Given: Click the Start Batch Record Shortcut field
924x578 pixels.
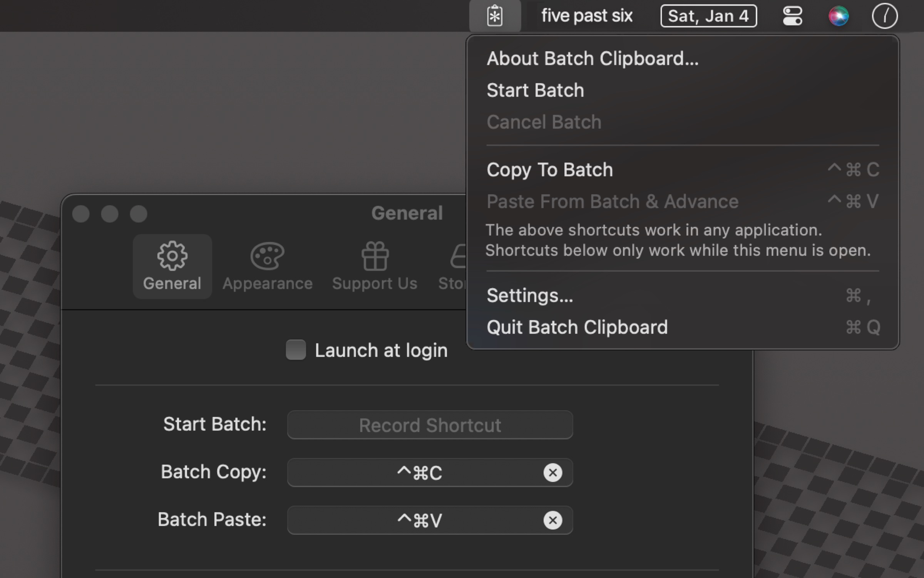Looking at the screenshot, I should click(429, 425).
